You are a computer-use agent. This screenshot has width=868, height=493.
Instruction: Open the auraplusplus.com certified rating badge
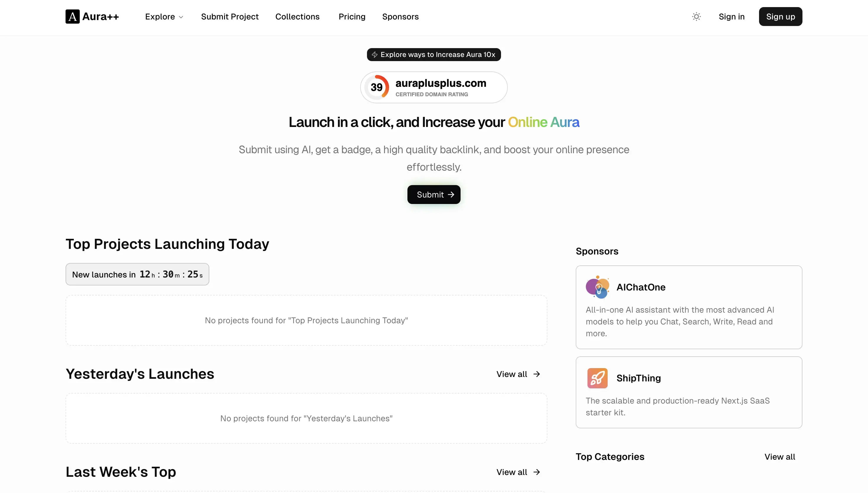click(434, 87)
